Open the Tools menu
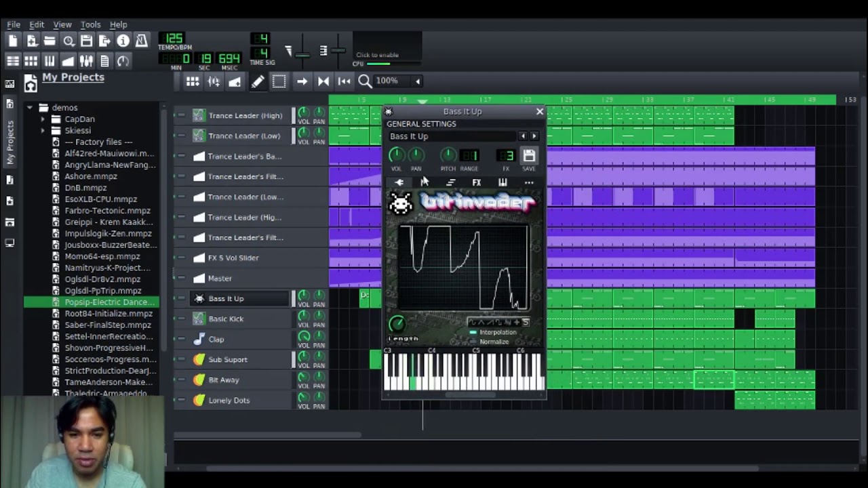This screenshot has width=868, height=488. [x=90, y=24]
